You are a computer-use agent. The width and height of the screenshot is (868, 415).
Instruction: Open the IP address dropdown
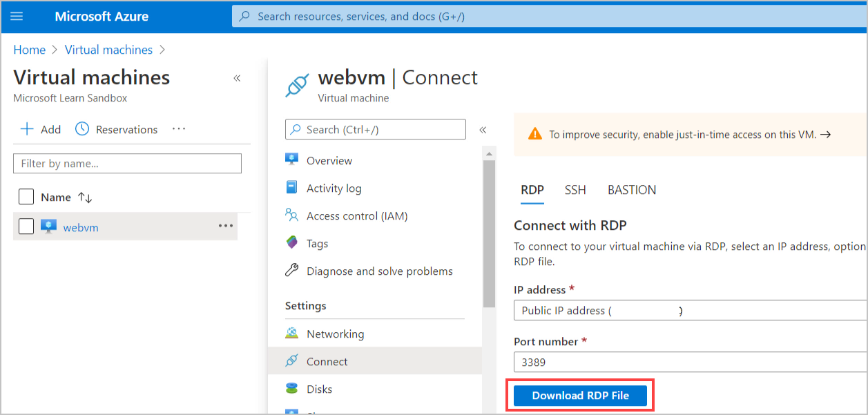(x=691, y=311)
